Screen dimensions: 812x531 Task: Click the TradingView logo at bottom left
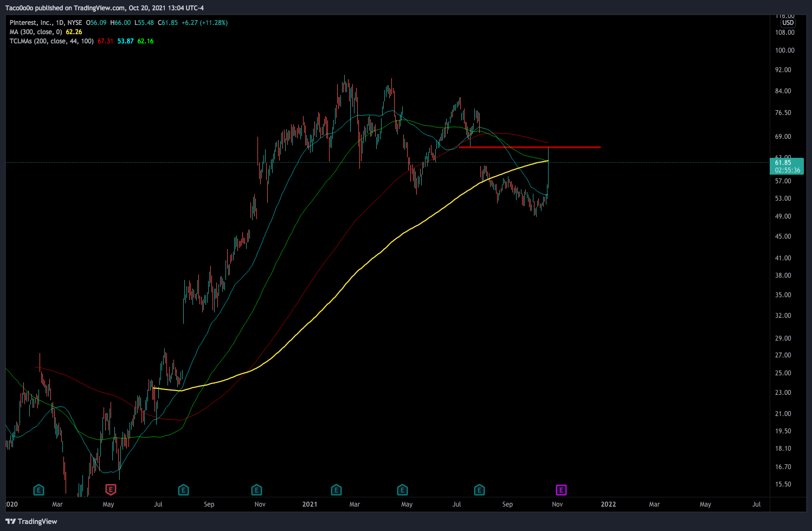(31, 521)
